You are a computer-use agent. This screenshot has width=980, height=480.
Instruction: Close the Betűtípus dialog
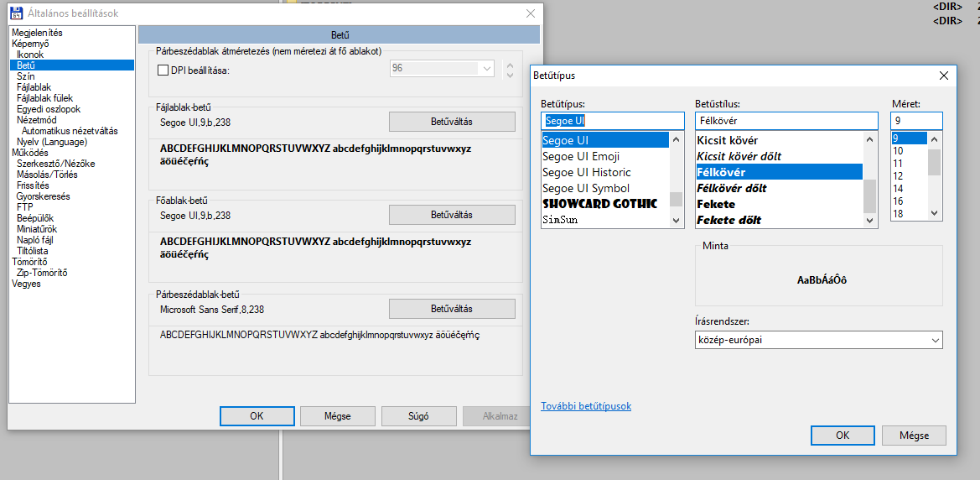944,76
